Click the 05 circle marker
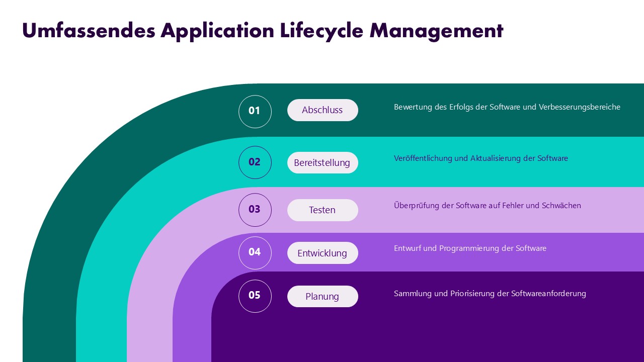The image size is (644, 362). [255, 296]
